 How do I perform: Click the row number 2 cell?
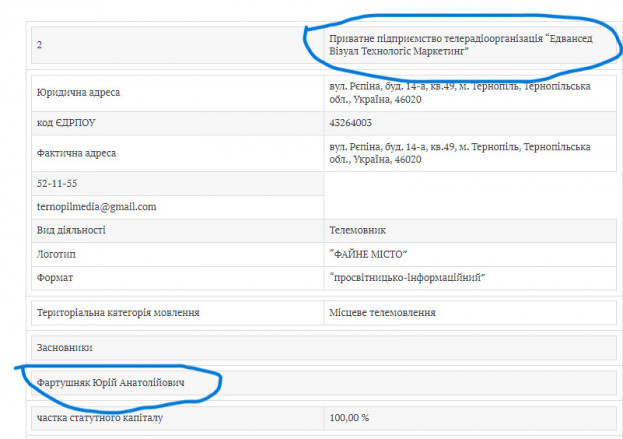click(39, 44)
